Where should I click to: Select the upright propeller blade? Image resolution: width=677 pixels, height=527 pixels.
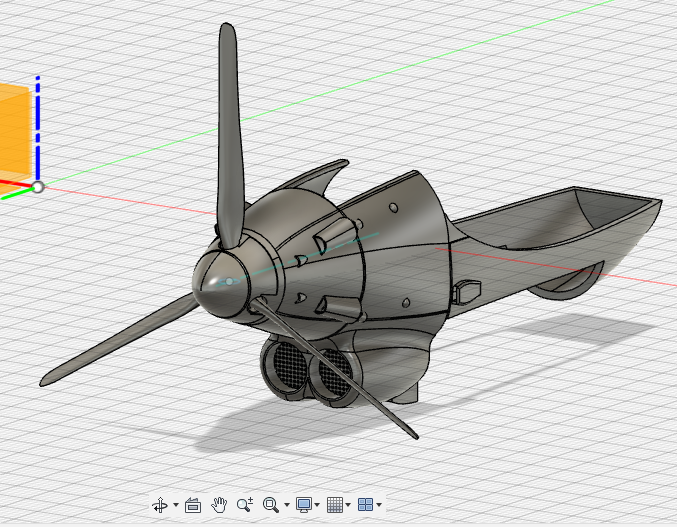click(230, 138)
